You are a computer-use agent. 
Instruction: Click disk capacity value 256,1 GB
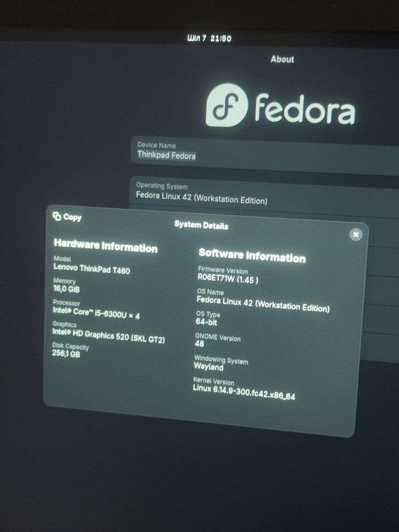(66, 353)
